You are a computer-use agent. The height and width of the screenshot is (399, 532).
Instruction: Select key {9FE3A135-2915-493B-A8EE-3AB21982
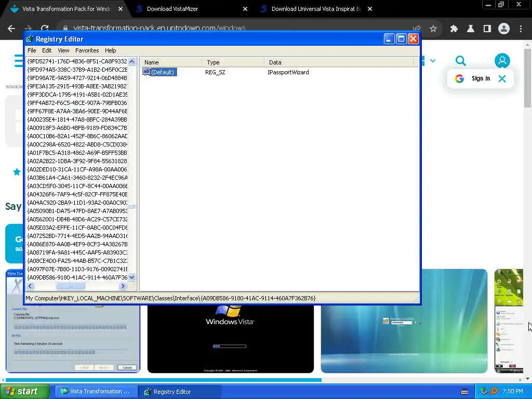click(77, 86)
